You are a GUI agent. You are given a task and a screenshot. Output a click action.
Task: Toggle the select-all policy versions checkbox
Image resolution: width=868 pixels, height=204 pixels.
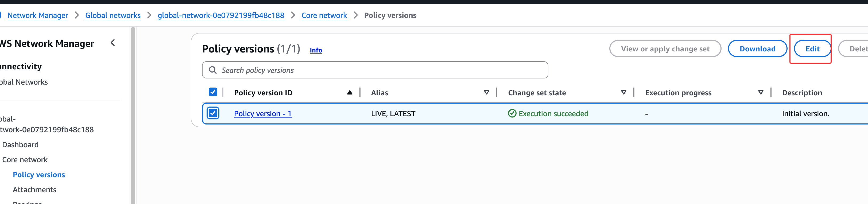coord(213,92)
